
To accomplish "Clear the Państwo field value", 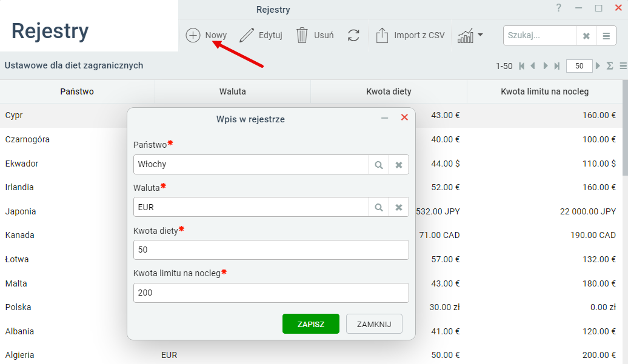I will 399,165.
